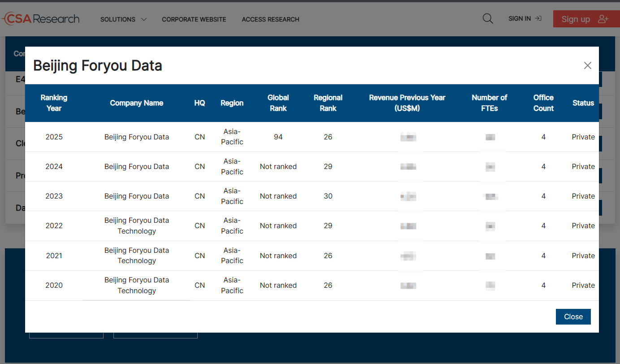Click the Ranking Year column header

tap(54, 103)
